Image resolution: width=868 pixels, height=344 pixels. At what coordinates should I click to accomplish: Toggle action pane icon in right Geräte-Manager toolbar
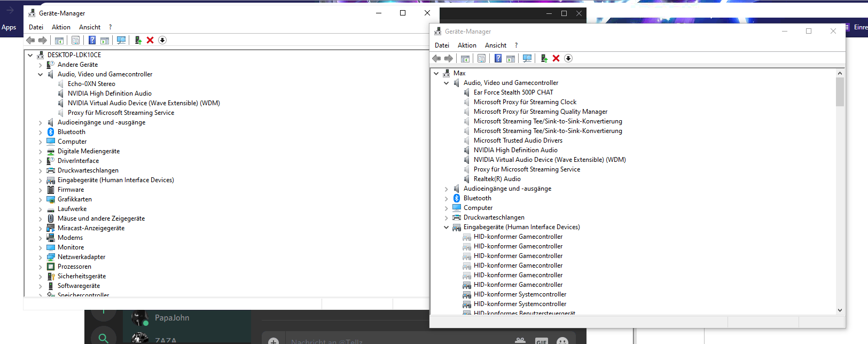point(511,58)
